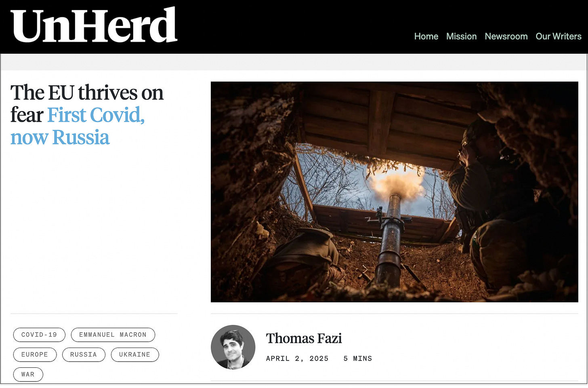Click the April 2, 2025 date
The height and width of the screenshot is (388, 588).
[297, 358]
